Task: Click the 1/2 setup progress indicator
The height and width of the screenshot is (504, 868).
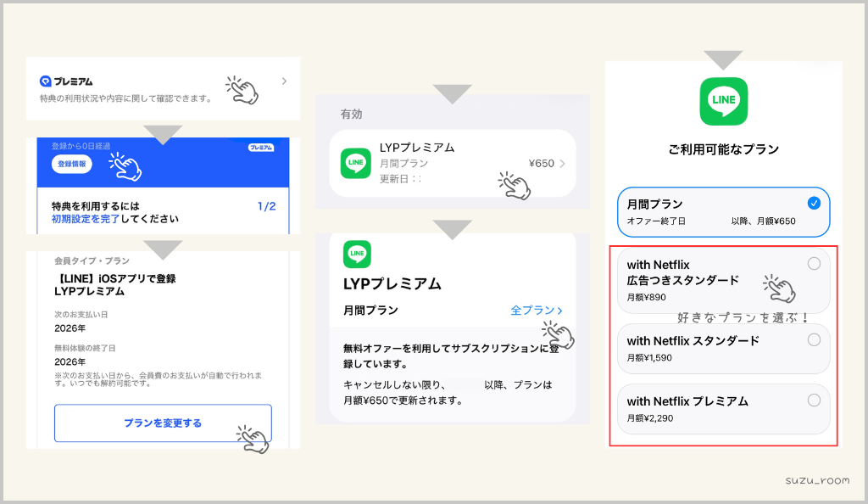Action: [266, 206]
